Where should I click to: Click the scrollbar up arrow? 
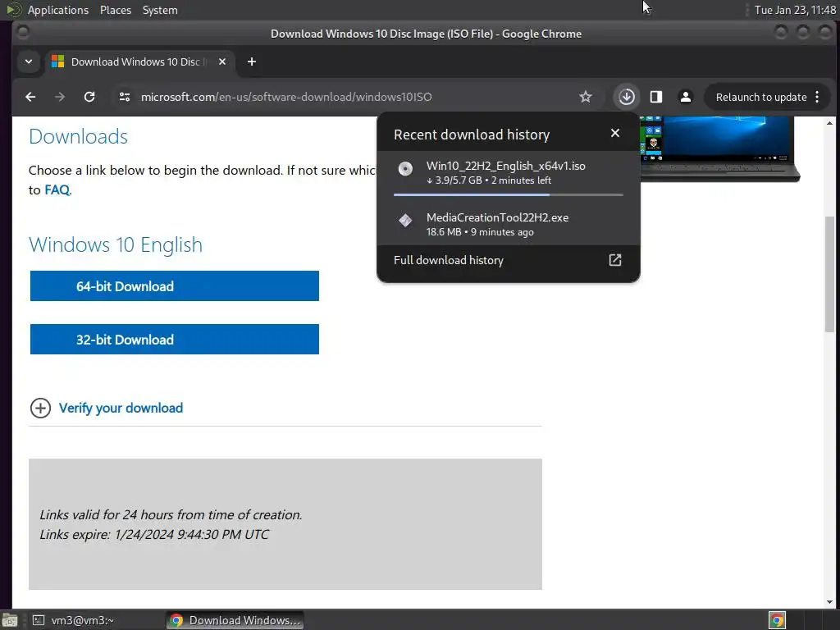[x=830, y=123]
